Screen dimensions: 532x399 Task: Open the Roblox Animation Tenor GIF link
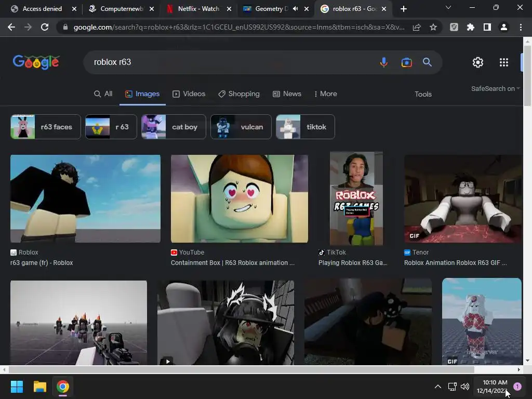tap(455, 262)
